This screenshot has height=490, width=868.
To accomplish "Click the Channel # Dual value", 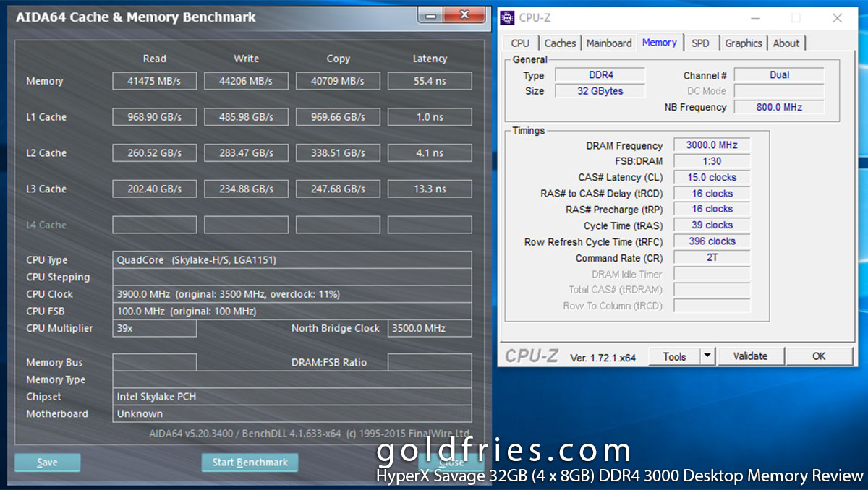I will pos(779,75).
